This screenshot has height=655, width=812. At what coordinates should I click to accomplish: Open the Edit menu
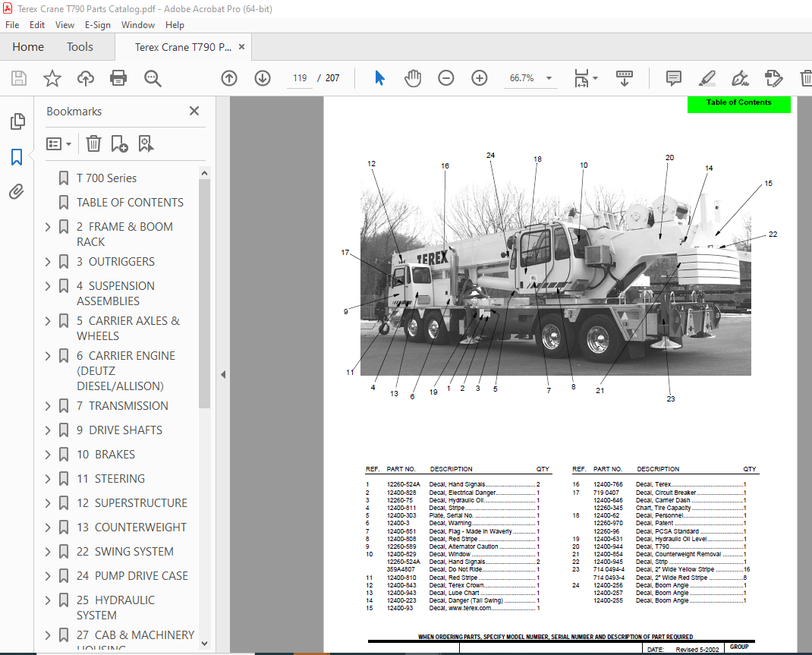pyautogui.click(x=36, y=25)
